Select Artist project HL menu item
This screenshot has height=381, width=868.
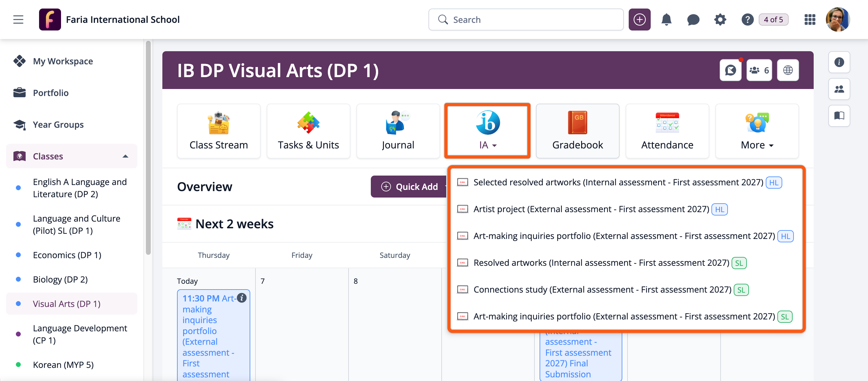[591, 209]
